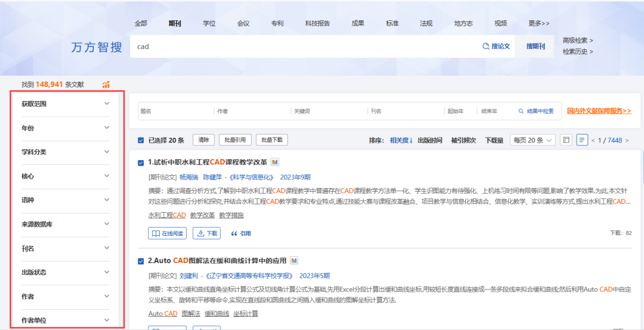Viewport: 644px width, 330px height.
Task: Open 高级检索 link
Action: [x=577, y=41]
